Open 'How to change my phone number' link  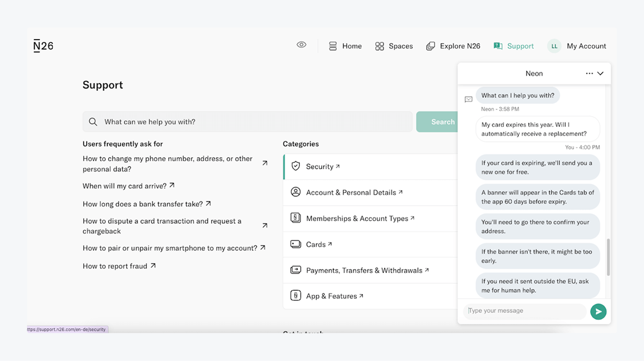[x=167, y=164]
